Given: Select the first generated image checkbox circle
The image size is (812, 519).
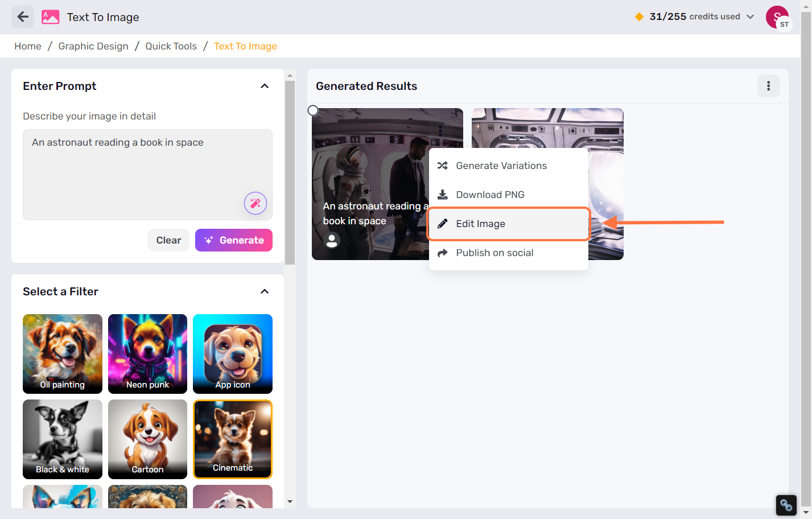Looking at the screenshot, I should point(313,110).
